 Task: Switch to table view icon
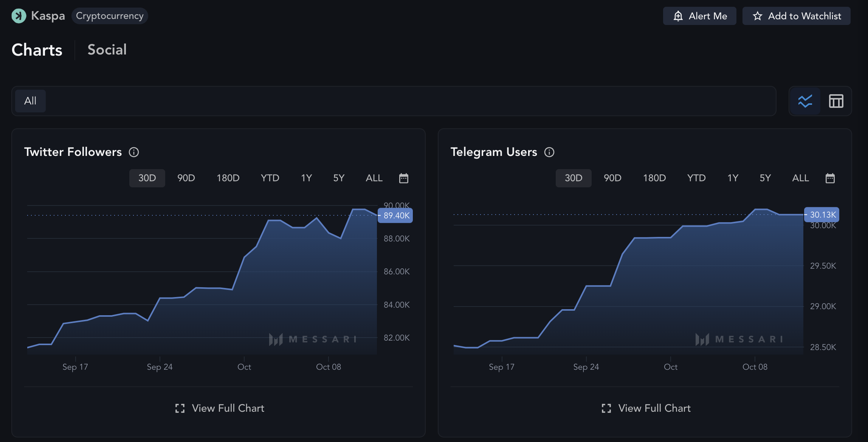pyautogui.click(x=836, y=101)
